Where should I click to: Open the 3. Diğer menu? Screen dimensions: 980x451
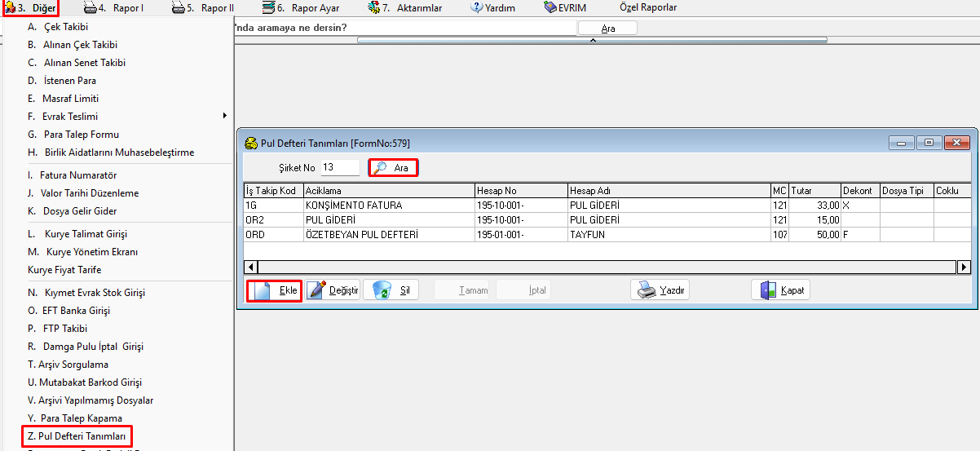click(30, 8)
